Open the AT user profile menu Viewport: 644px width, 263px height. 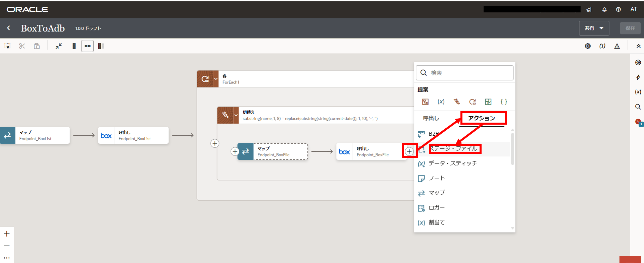coord(634,9)
